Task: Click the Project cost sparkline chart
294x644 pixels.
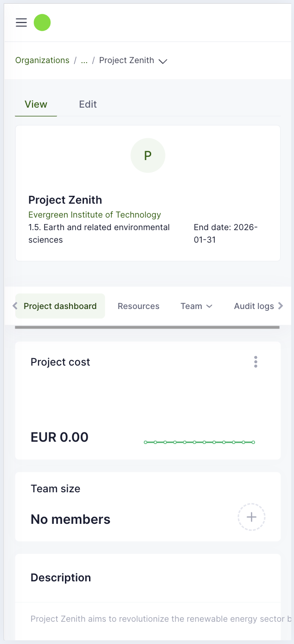Action: coord(199,442)
